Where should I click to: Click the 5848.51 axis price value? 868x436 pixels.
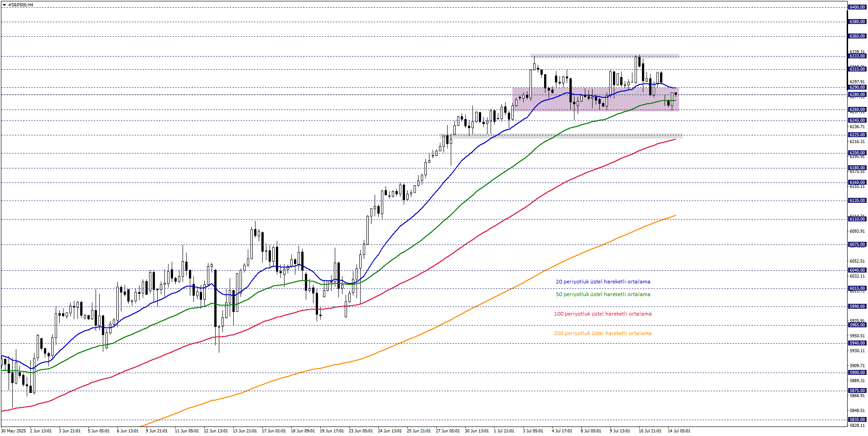(x=857, y=411)
